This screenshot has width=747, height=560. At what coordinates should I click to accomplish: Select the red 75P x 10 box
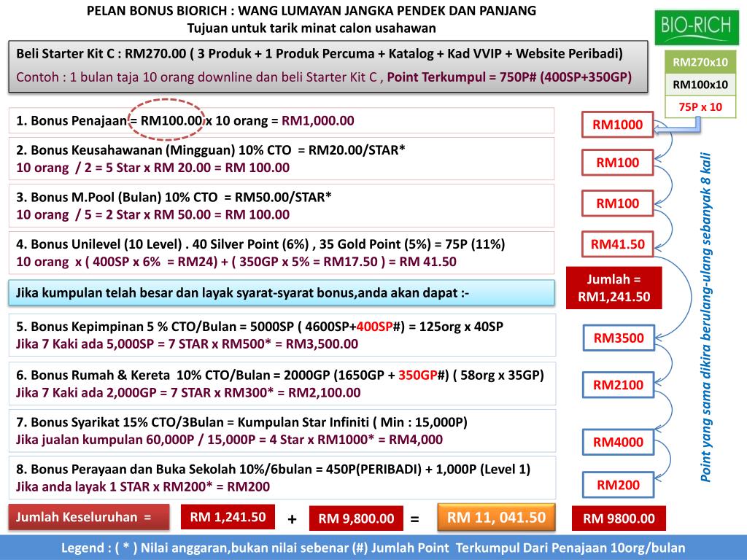pos(700,106)
